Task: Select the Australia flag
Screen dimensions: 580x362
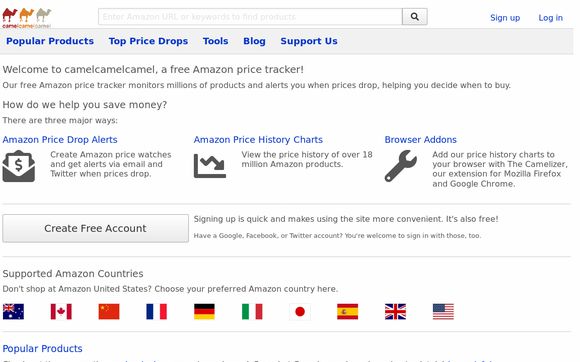Action: 13,312
